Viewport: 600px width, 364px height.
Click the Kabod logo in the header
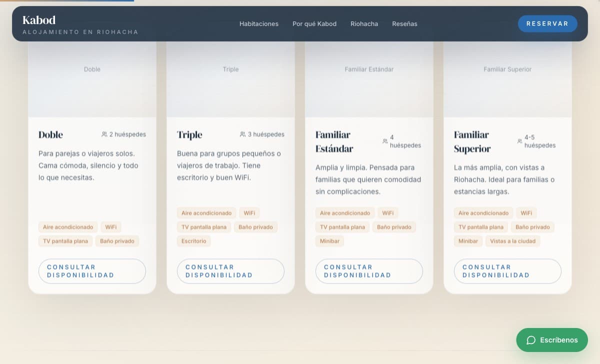click(39, 20)
